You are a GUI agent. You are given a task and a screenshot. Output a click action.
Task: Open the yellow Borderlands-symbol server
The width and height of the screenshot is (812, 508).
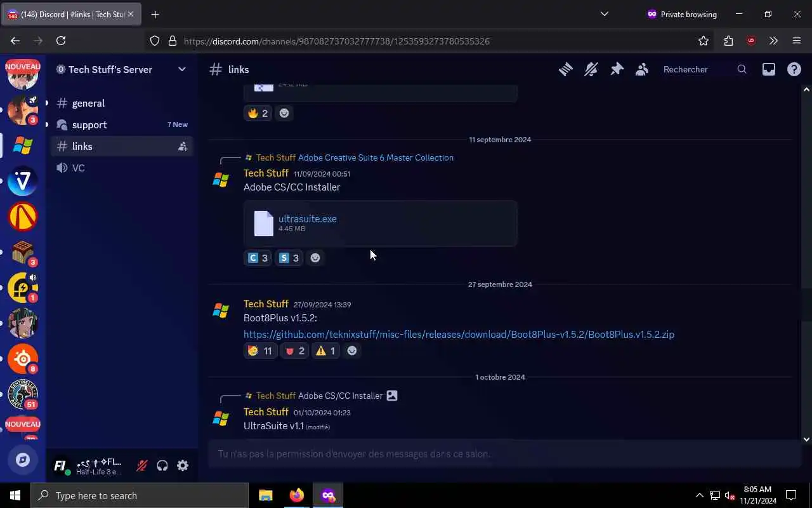23,217
